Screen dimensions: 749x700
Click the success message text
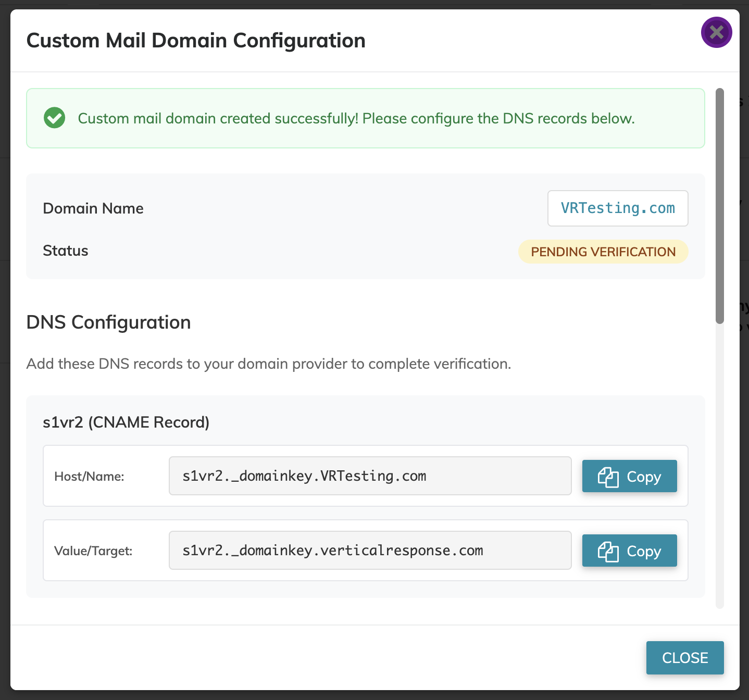click(x=356, y=118)
